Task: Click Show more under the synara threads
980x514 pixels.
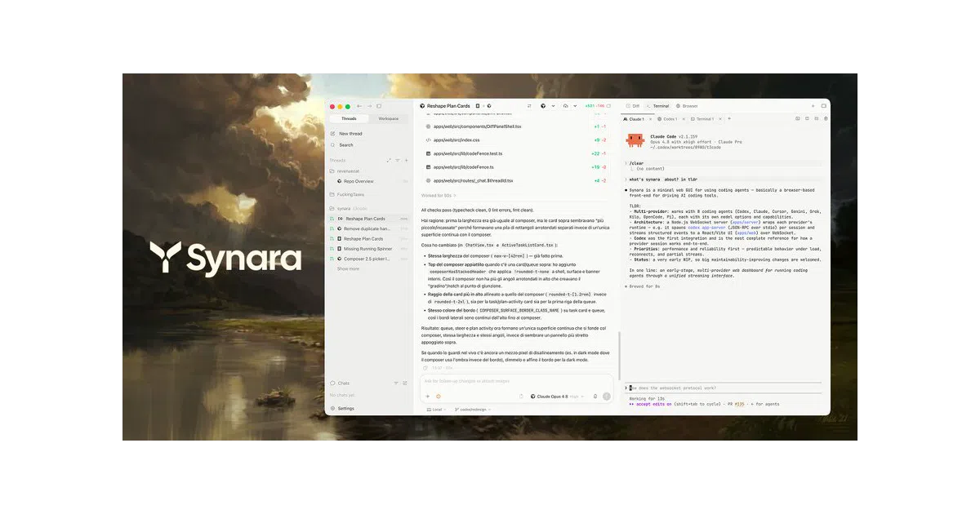Action: 348,268
